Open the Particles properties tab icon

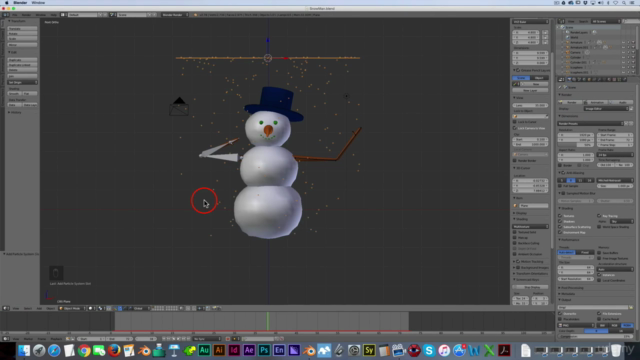click(x=619, y=80)
